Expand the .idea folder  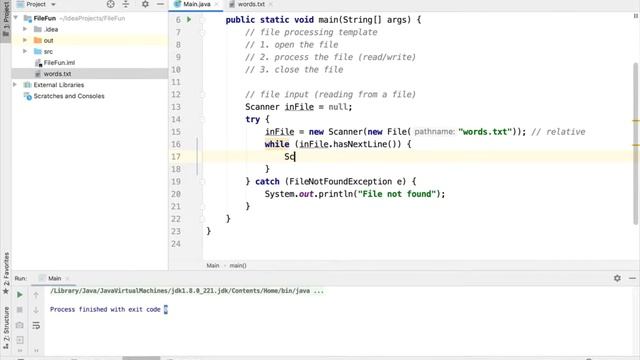coord(25,29)
